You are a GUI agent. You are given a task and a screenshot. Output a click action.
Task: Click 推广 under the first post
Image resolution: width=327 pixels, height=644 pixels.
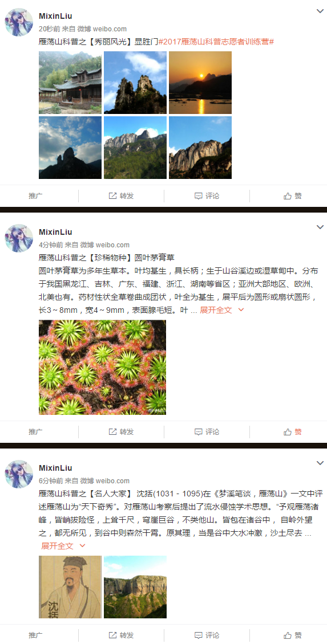[35, 196]
